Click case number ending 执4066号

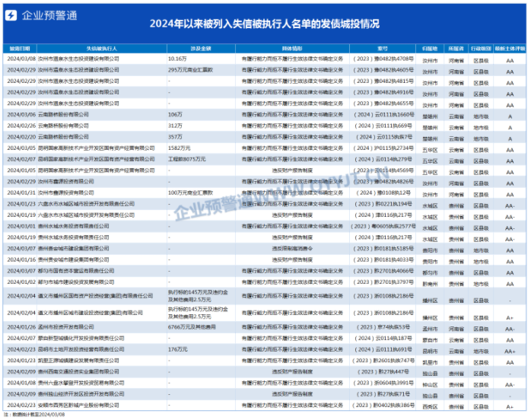pyautogui.click(x=383, y=271)
